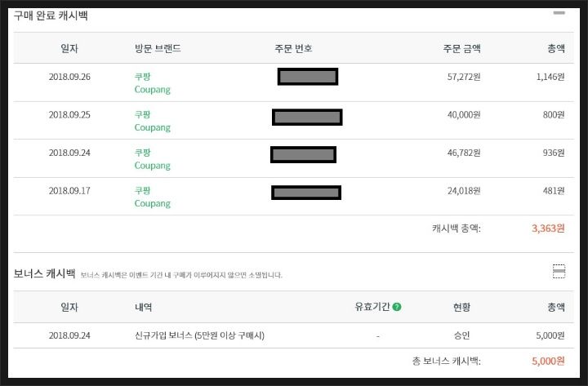Click the 신규가입 보너스 row description
588x386 pixels.
point(199,335)
